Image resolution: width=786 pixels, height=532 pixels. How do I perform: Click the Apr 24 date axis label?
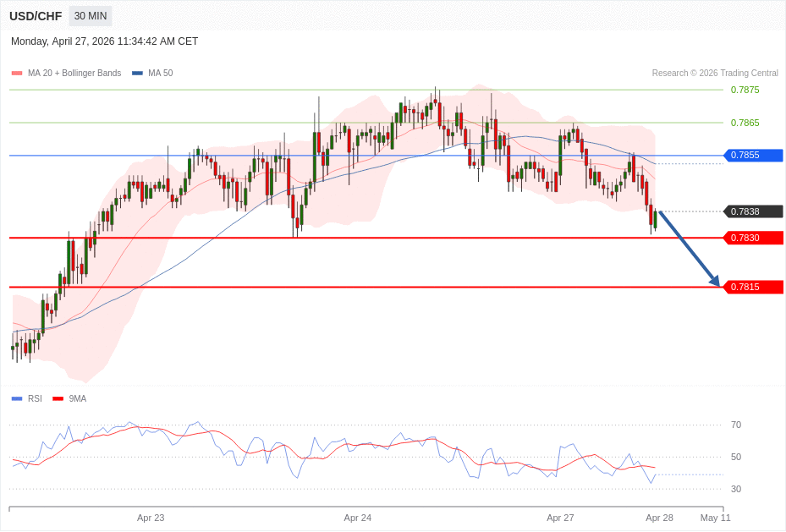(x=357, y=518)
